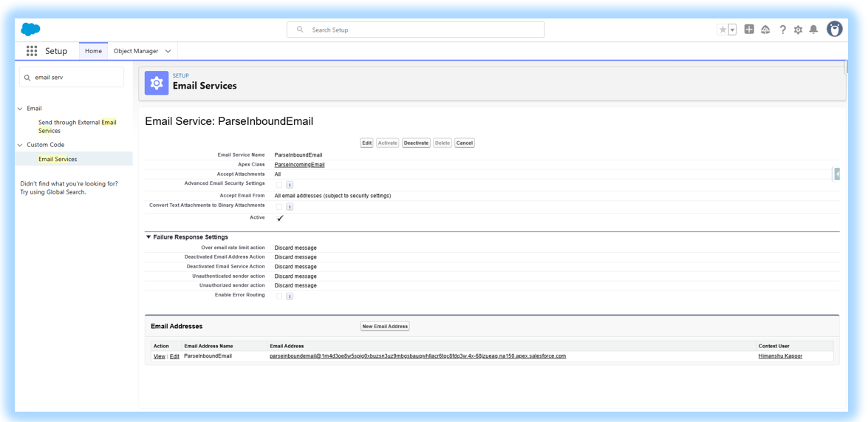Collapse the Custom Code section in sidebar
The image size is (868, 422).
(x=21, y=145)
